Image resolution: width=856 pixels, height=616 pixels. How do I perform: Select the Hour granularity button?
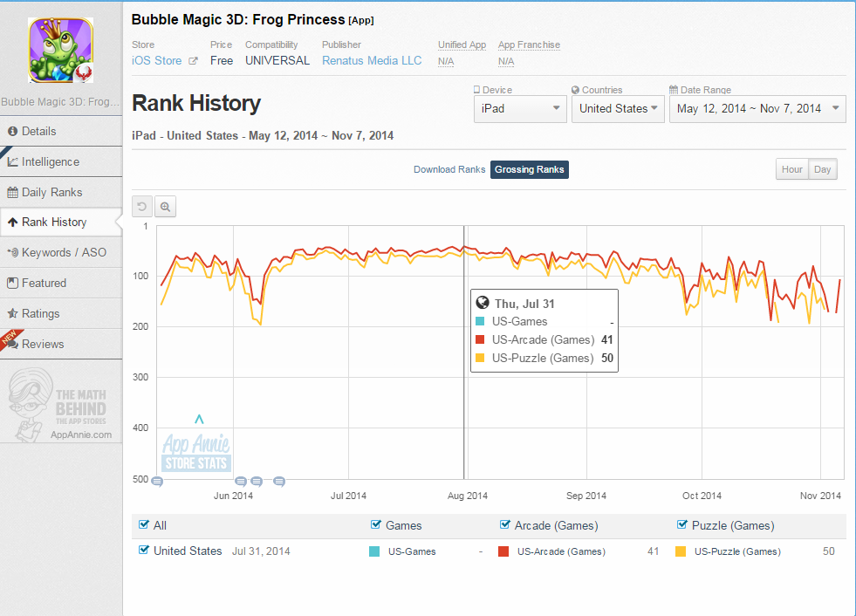(x=792, y=169)
